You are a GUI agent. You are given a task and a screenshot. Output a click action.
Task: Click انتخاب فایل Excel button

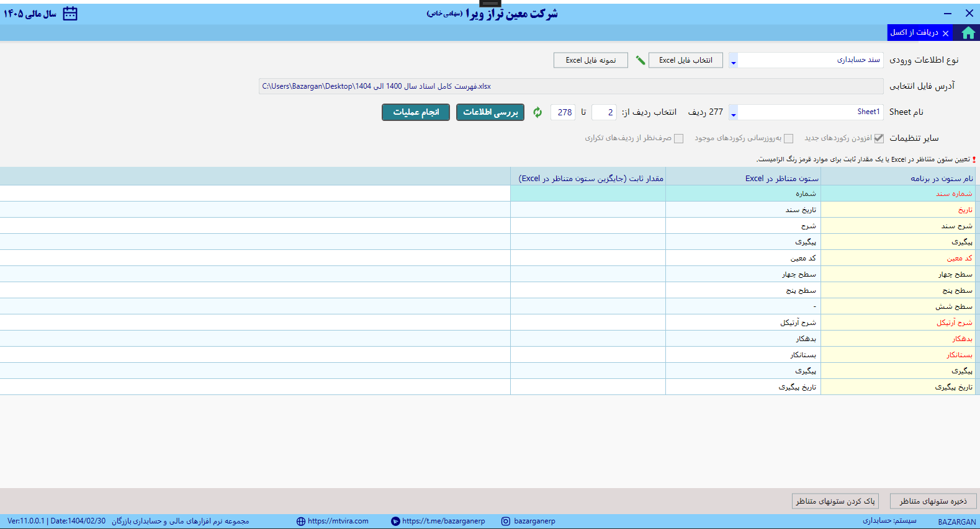(x=686, y=60)
